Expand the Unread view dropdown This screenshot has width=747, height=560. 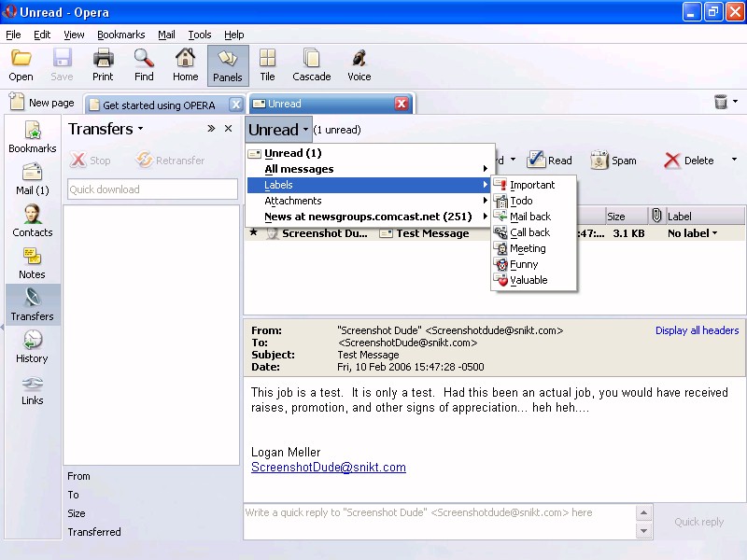pyautogui.click(x=278, y=130)
